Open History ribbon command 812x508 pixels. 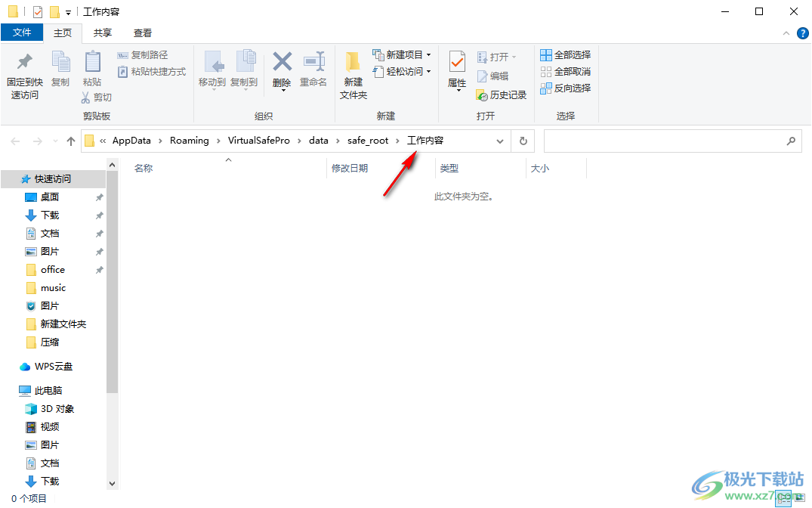click(502, 95)
